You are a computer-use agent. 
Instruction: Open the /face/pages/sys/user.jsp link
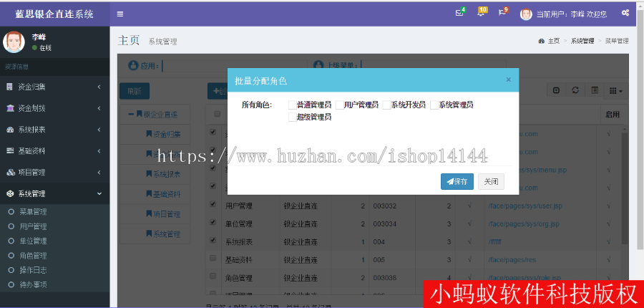tap(525, 206)
